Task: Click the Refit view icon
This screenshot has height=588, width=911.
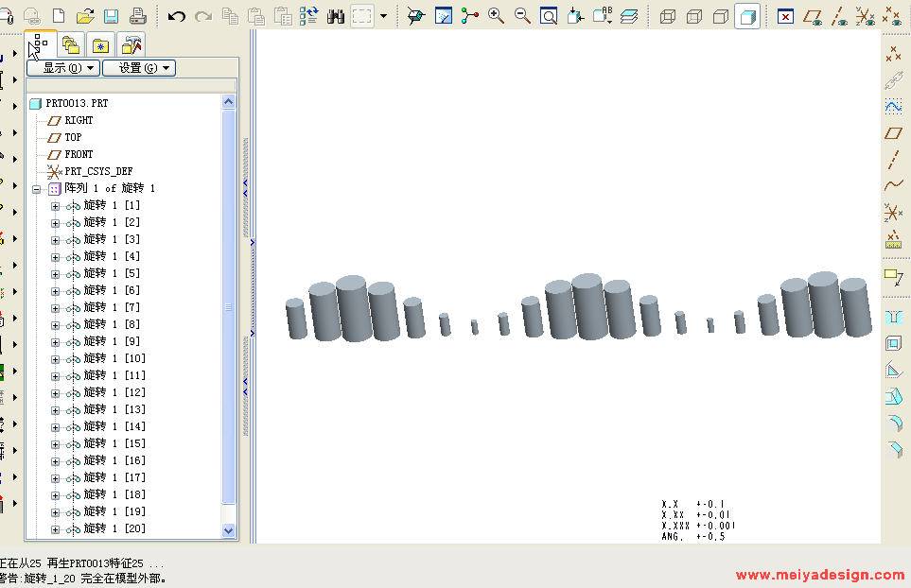Action: coord(549,16)
